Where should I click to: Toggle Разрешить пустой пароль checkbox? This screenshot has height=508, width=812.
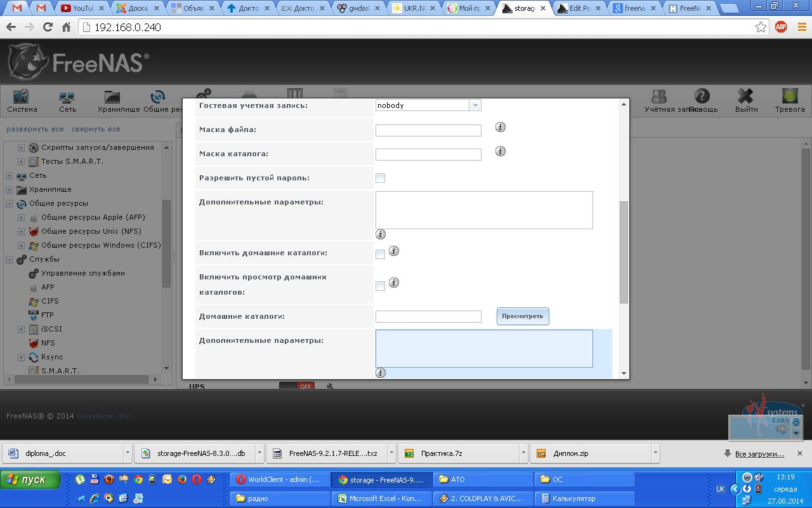380,178
